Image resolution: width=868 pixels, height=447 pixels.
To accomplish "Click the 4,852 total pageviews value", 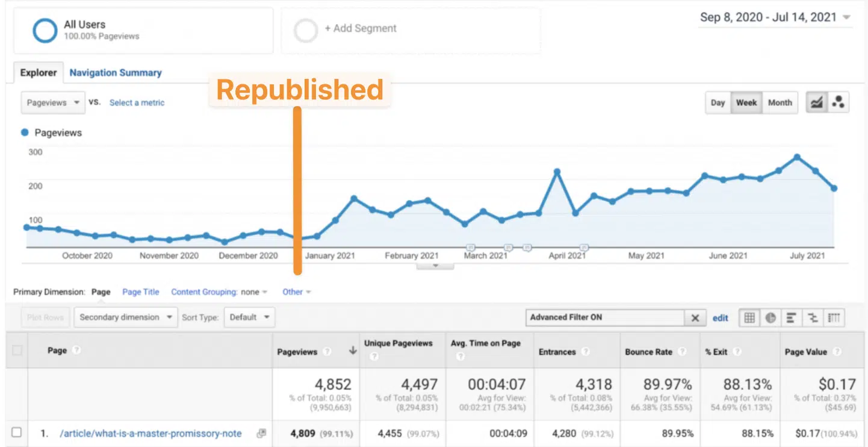I will pos(333,384).
